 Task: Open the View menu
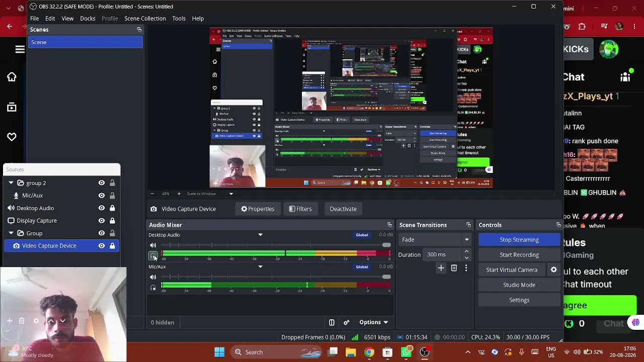(x=67, y=19)
